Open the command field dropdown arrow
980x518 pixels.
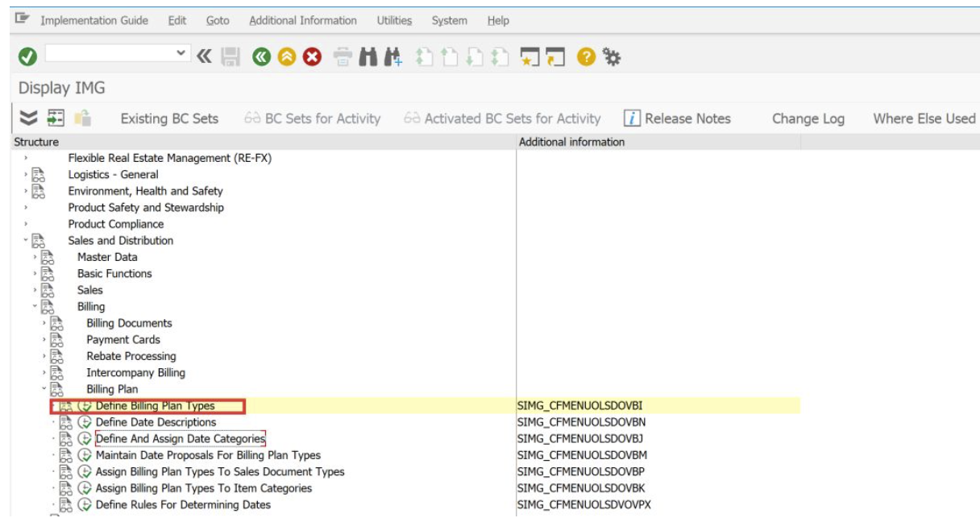(181, 54)
